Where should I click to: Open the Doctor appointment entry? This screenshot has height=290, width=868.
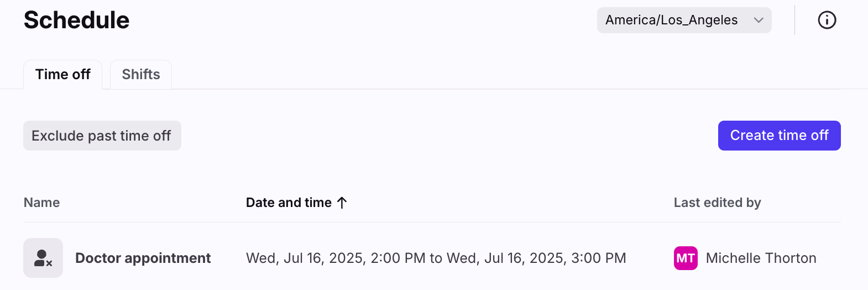(x=143, y=258)
